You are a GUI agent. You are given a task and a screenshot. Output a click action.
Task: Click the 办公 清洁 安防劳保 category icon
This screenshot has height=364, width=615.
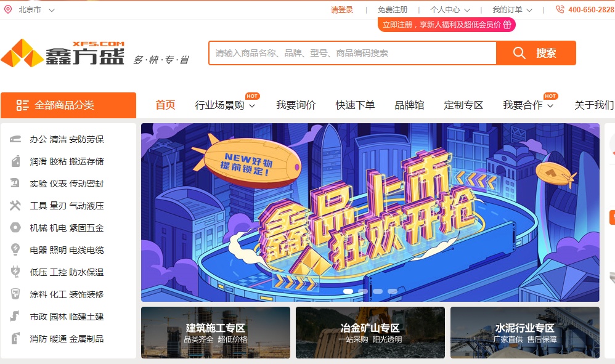15,139
